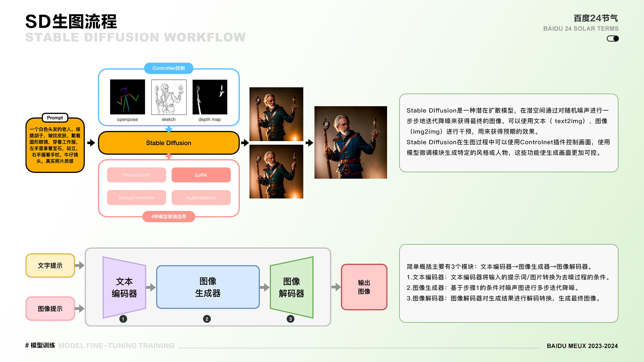Click the 文本编码器 purple trapezoid
This screenshot has width=644, height=362.
tap(124, 287)
